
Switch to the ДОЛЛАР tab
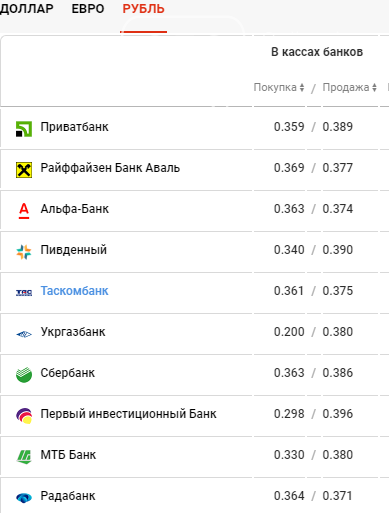click(26, 9)
